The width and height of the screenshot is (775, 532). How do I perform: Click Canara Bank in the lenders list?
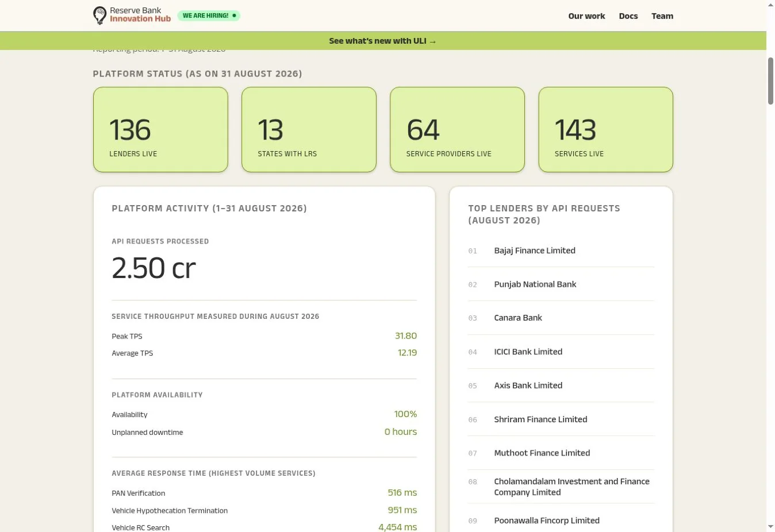(518, 318)
